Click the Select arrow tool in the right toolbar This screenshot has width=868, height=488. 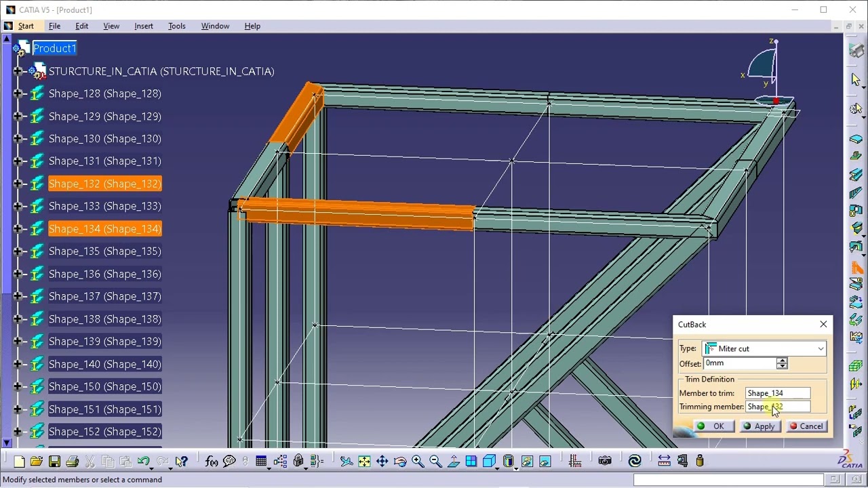pos(856,79)
